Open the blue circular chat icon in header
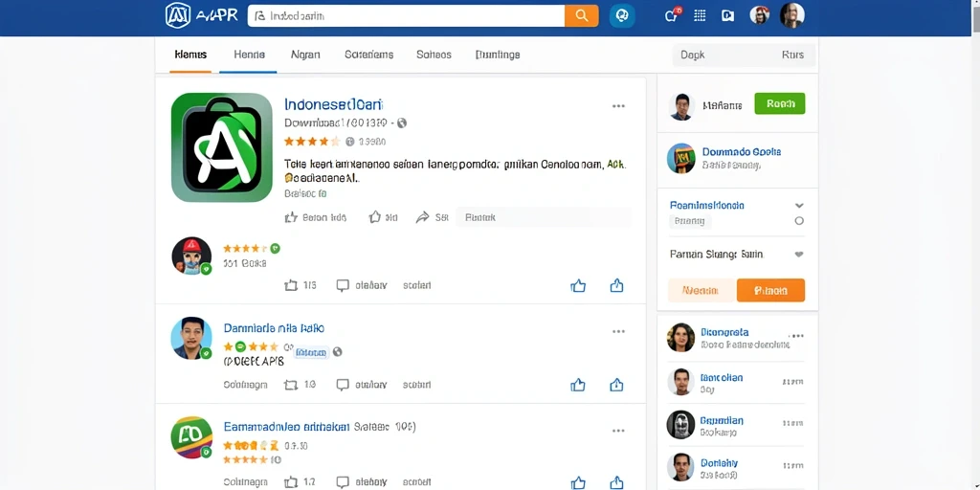 click(622, 16)
